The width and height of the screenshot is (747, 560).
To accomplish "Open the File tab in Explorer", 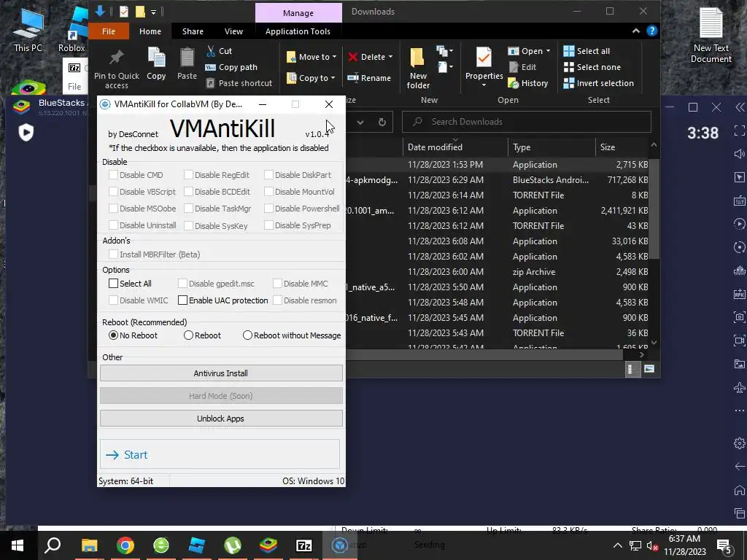I will 109,31.
